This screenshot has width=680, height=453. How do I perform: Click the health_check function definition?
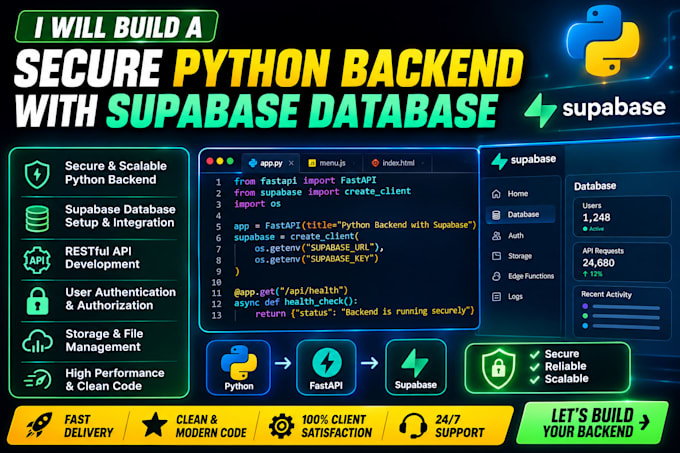click(296, 302)
